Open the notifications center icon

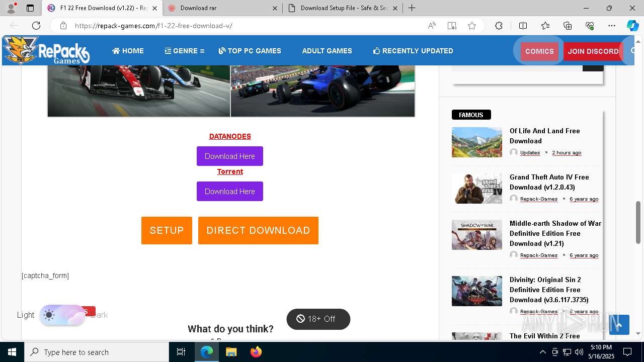[x=627, y=352]
